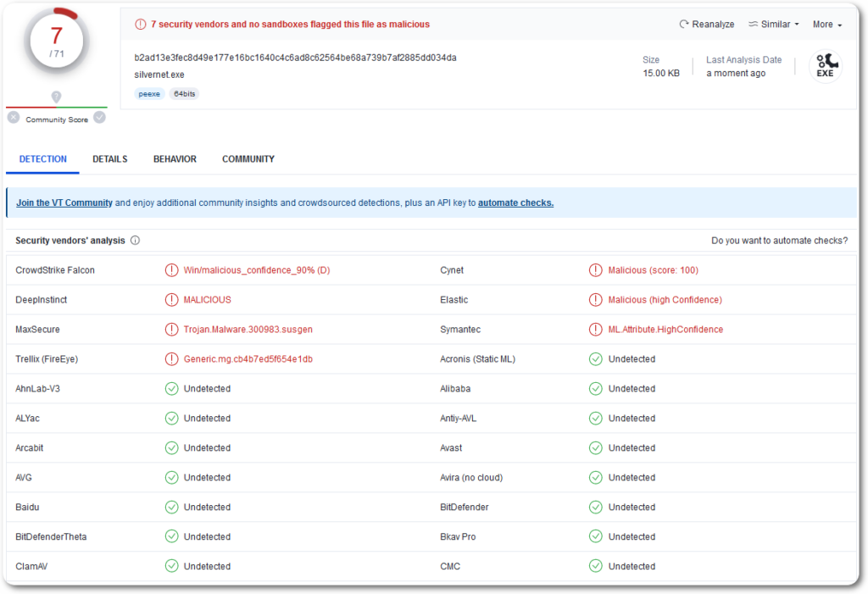Click the 64bits tag
The image size is (868, 594).
pyautogui.click(x=185, y=94)
